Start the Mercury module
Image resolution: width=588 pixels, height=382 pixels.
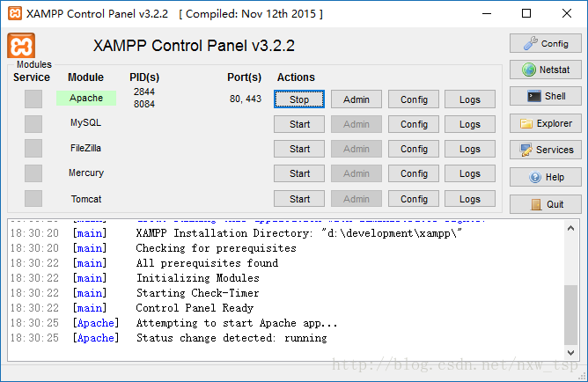pyautogui.click(x=299, y=173)
